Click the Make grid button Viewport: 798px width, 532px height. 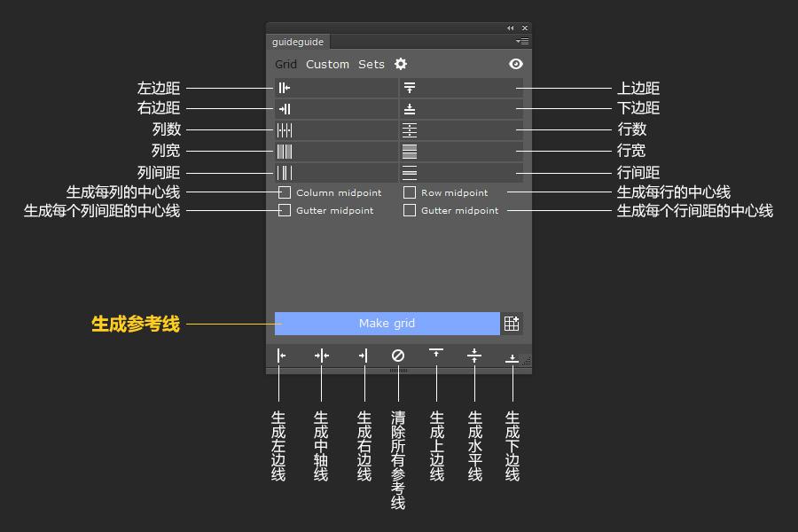pyautogui.click(x=387, y=323)
